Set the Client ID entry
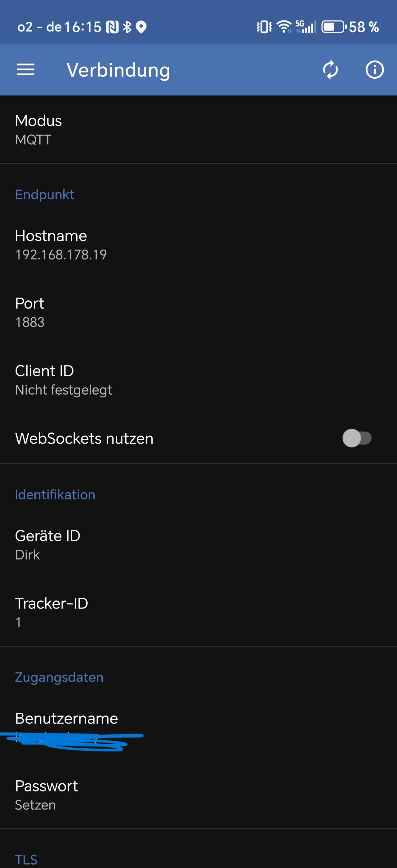The width and height of the screenshot is (397, 868). pos(198,380)
